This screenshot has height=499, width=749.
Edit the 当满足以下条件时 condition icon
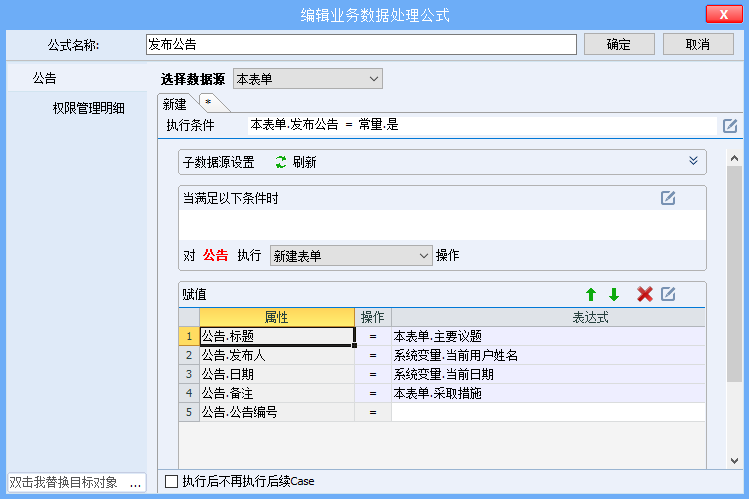click(x=668, y=198)
